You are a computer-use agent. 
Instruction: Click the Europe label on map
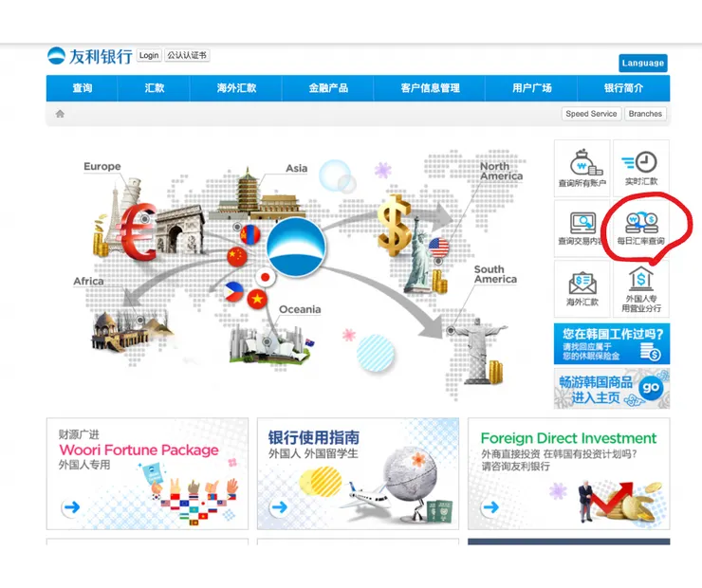(x=102, y=167)
